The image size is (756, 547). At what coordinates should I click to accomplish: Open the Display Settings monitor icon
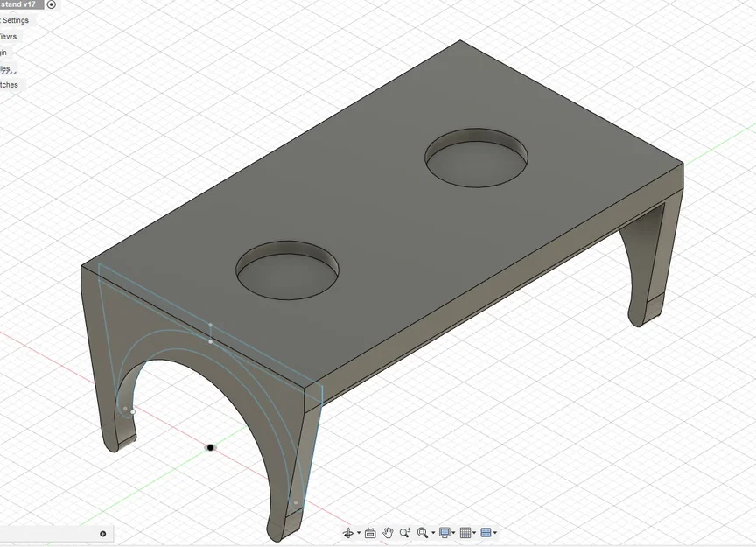444,533
